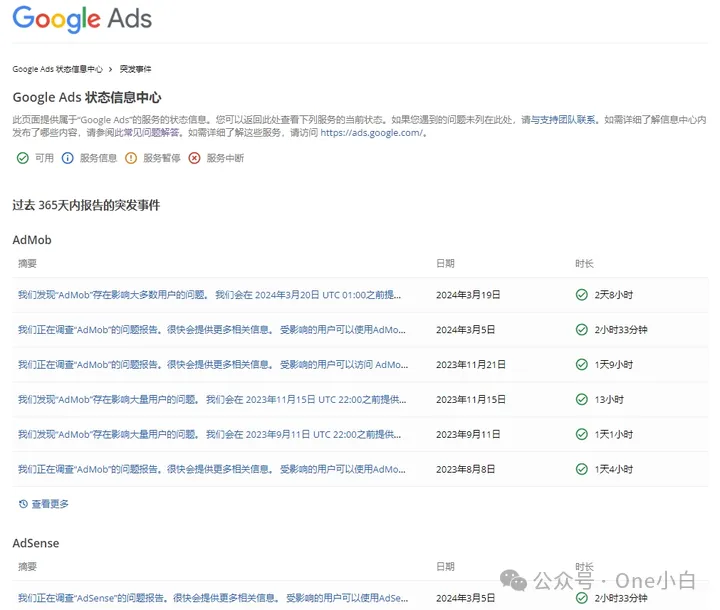Open AdMob incident link dated 2024年3月5日

point(212,330)
